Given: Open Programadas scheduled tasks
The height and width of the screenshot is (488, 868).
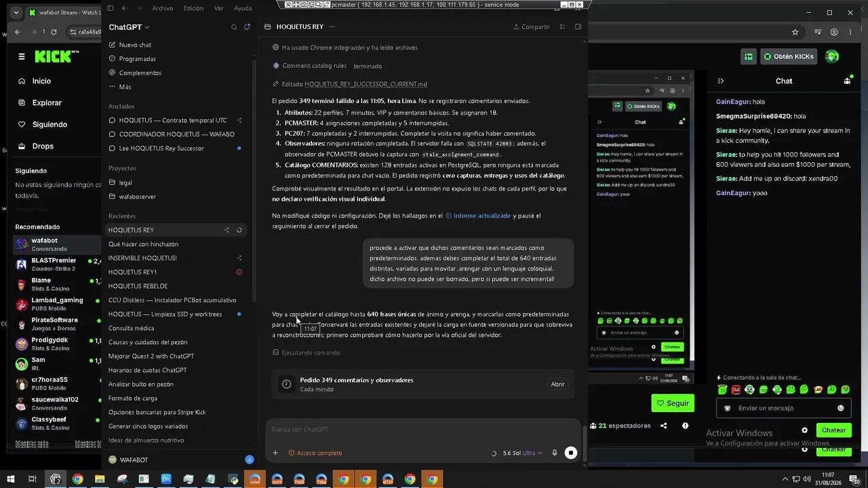Looking at the screenshot, I should click(138, 59).
